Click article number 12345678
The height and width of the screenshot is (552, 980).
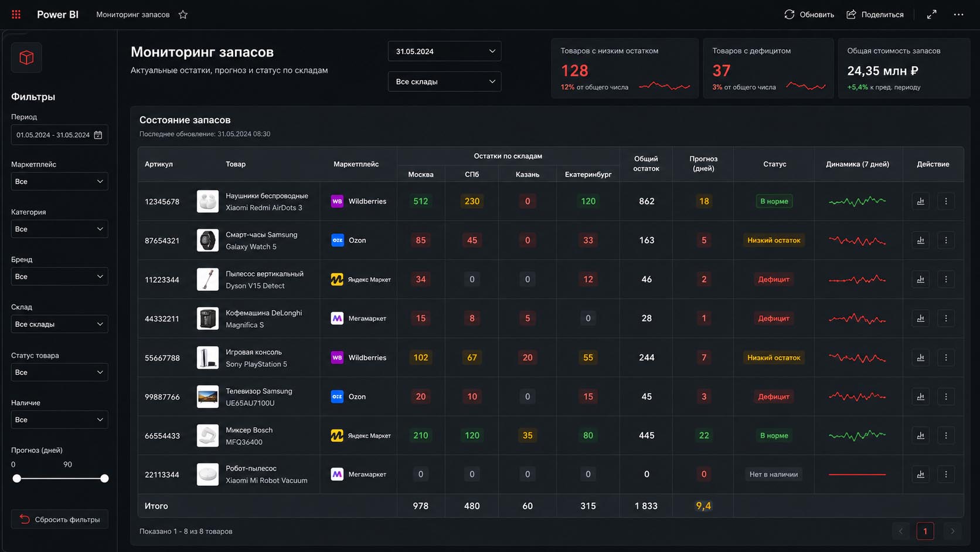tap(162, 202)
